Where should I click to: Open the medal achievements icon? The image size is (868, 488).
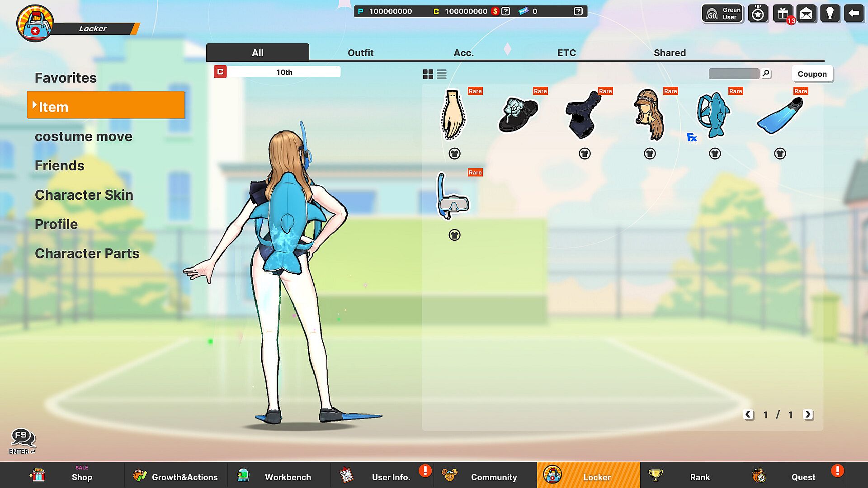click(x=758, y=14)
